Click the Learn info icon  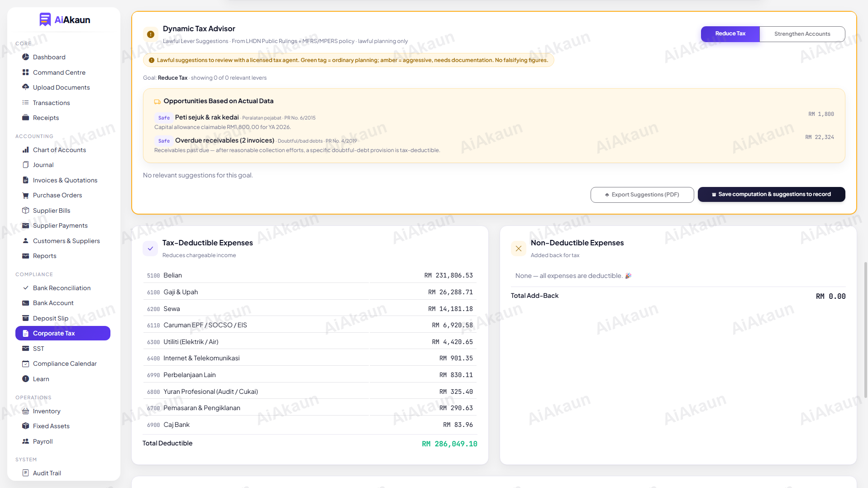pos(26,379)
